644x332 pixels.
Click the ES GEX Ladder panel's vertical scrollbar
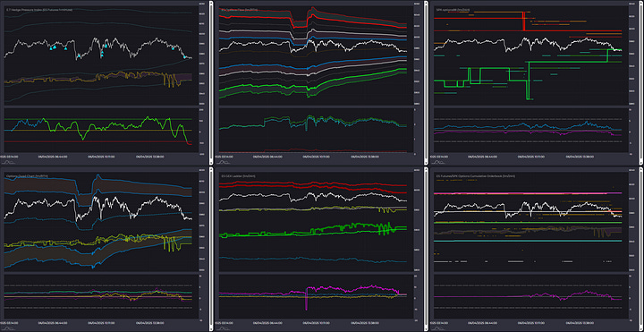(x=426, y=249)
